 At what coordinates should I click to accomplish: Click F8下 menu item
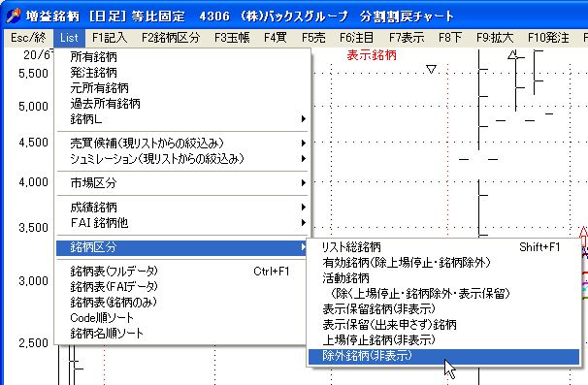(x=450, y=38)
